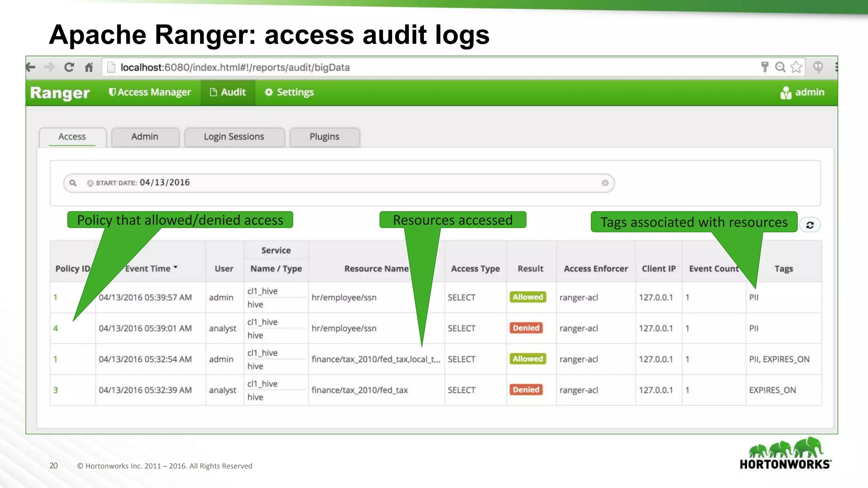Click the browser forward arrow

point(50,67)
